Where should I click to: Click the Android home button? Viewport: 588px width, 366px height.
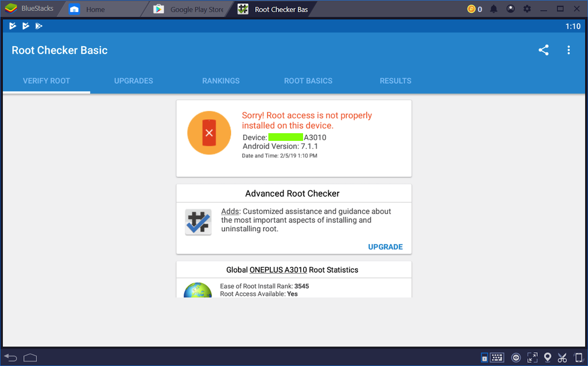point(30,358)
